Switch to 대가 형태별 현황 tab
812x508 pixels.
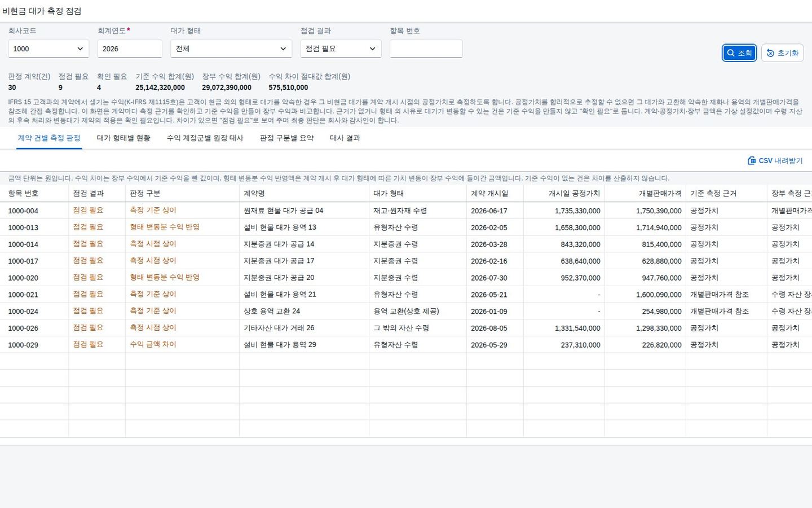coord(123,138)
